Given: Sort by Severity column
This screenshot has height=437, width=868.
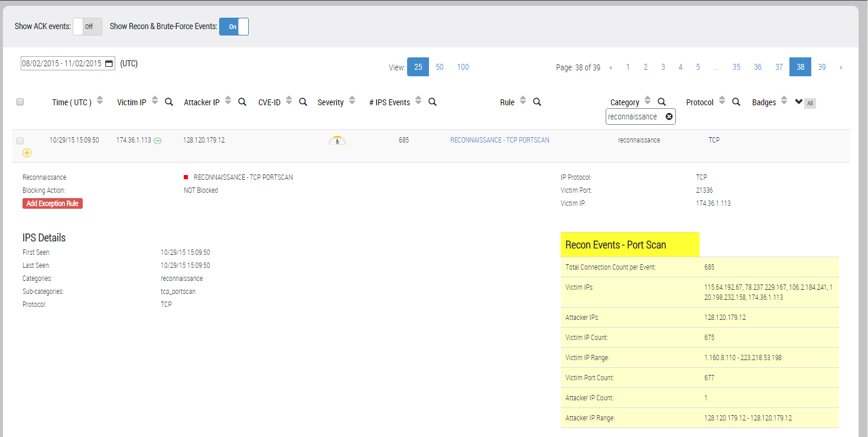Looking at the screenshot, I should [x=352, y=101].
